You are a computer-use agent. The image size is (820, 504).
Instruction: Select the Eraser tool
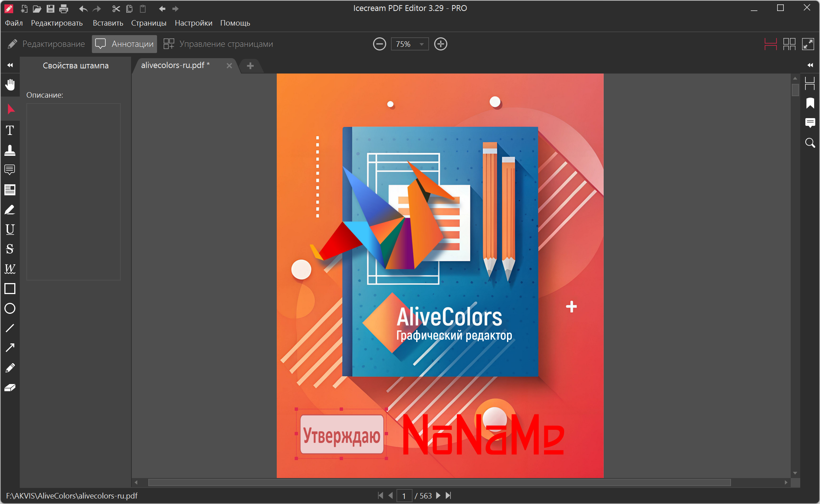click(x=10, y=388)
